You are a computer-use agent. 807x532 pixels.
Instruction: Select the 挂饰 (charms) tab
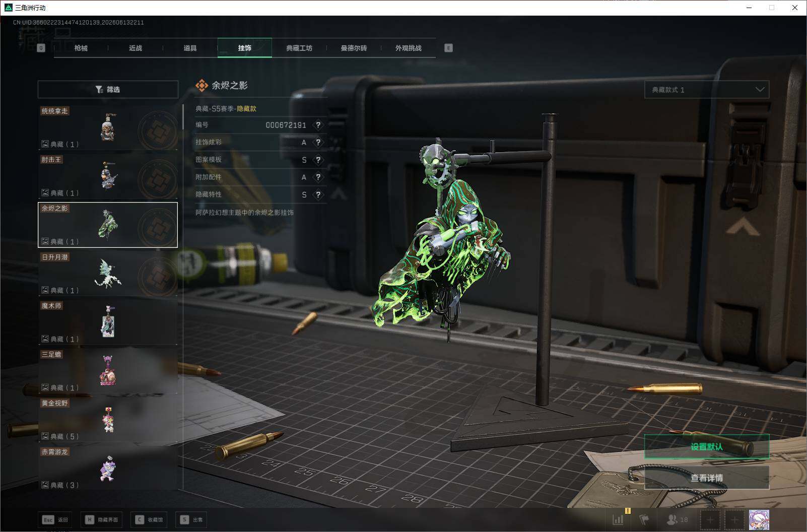[244, 48]
